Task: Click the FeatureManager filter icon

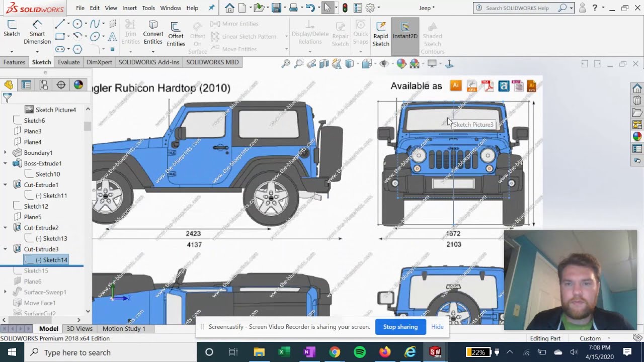Action: [7, 98]
